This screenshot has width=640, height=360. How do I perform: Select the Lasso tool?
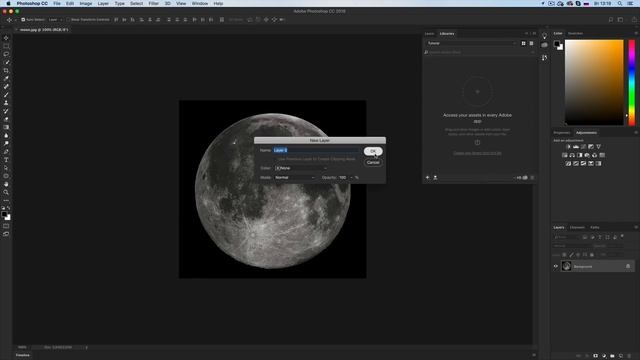click(x=6, y=54)
